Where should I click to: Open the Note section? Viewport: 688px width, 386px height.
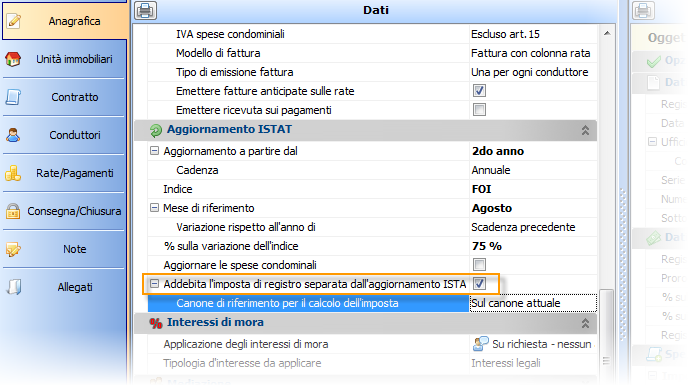pyautogui.click(x=64, y=249)
